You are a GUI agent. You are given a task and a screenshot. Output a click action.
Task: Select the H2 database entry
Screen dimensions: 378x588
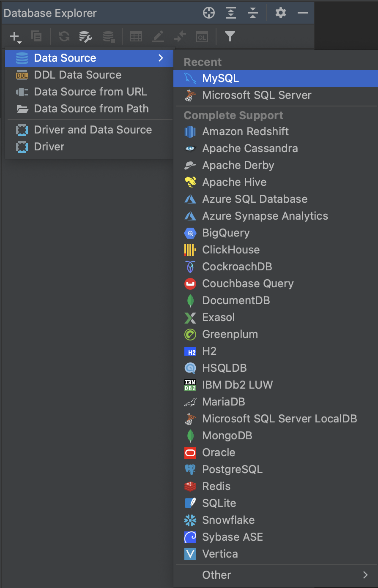[x=276, y=351]
